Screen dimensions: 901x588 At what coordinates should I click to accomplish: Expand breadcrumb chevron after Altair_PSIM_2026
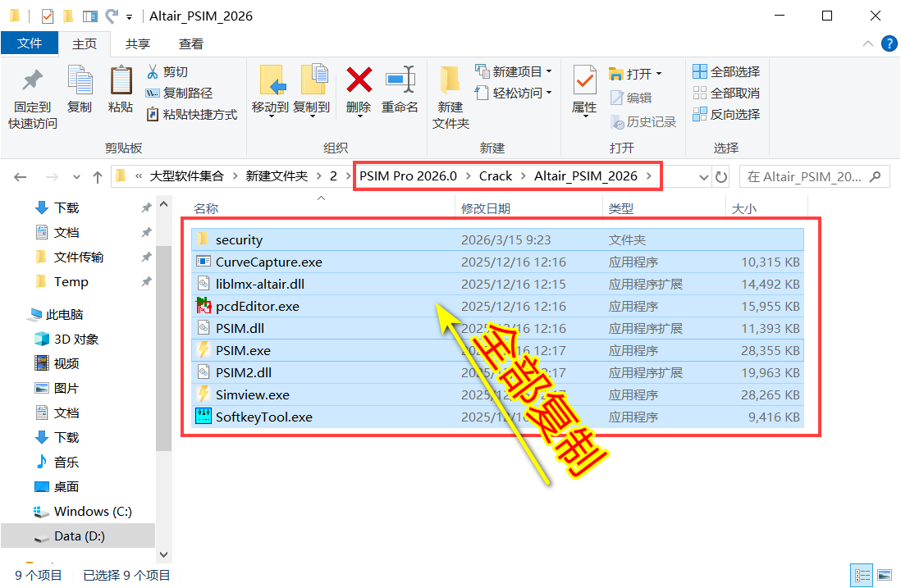[x=649, y=175]
